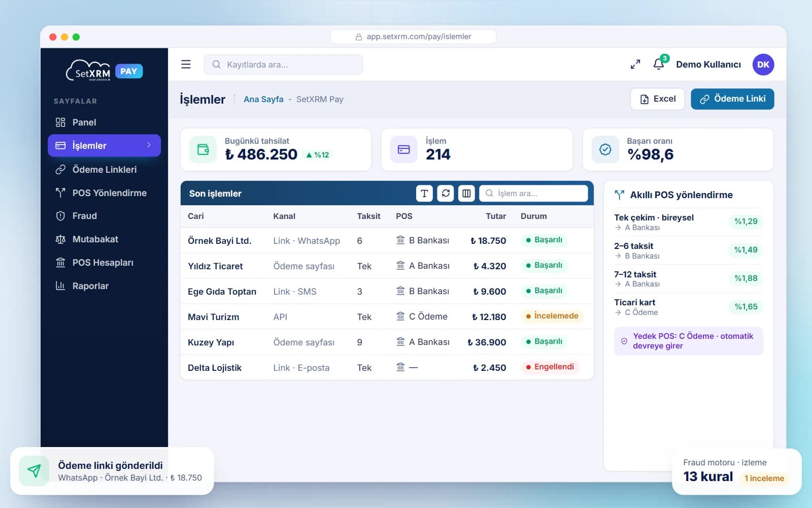Click the Ödeme Linki button

coord(732,99)
